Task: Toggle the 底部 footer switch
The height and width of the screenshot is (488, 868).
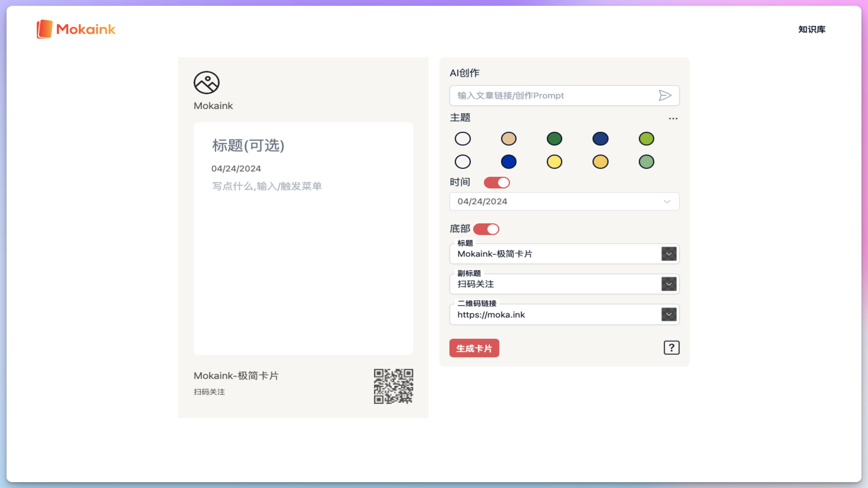Action: click(x=486, y=229)
